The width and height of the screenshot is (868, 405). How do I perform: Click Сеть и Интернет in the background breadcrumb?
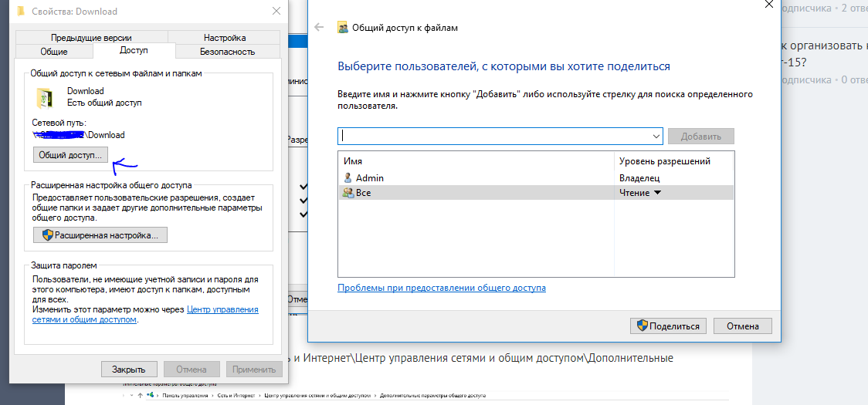(236, 397)
